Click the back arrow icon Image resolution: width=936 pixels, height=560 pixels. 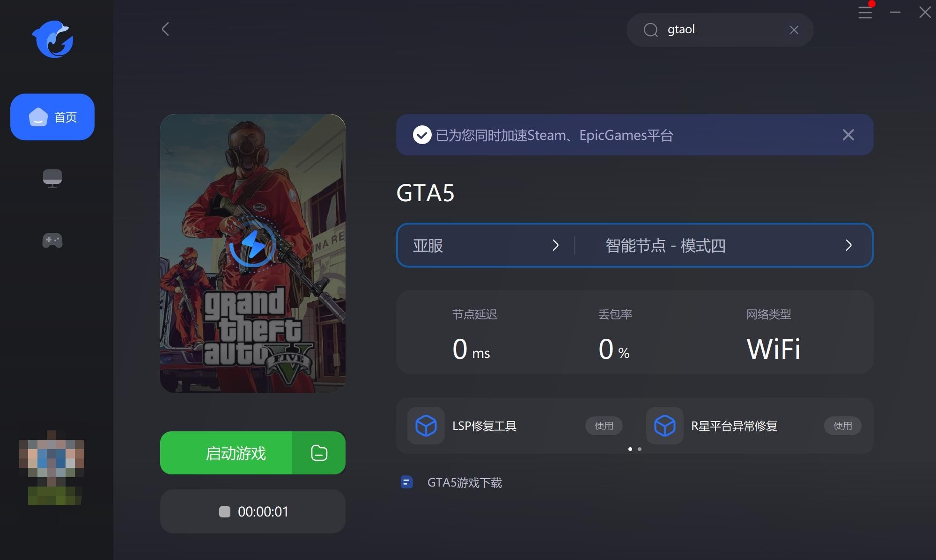pyautogui.click(x=165, y=29)
